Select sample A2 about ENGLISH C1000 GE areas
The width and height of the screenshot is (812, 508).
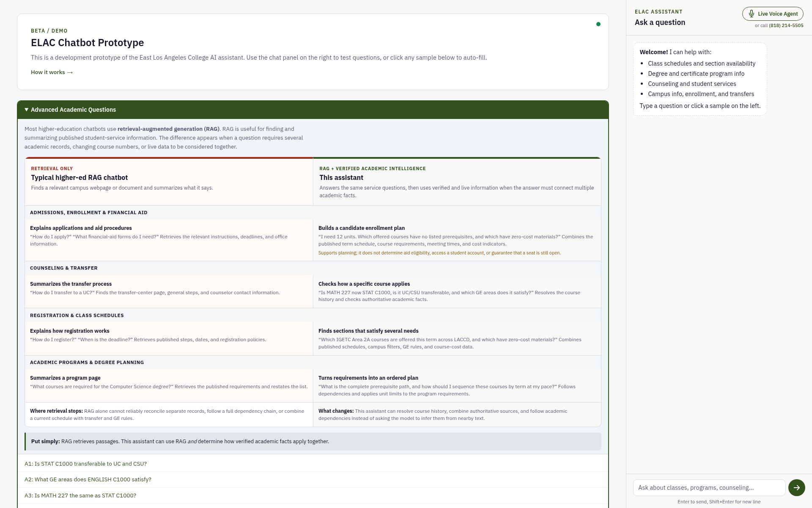[x=313, y=480]
